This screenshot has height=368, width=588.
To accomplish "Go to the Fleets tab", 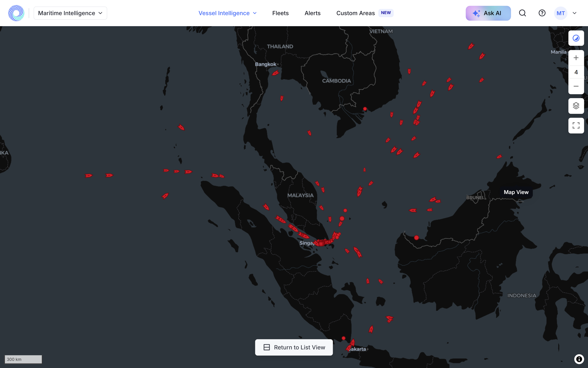I will (280, 13).
